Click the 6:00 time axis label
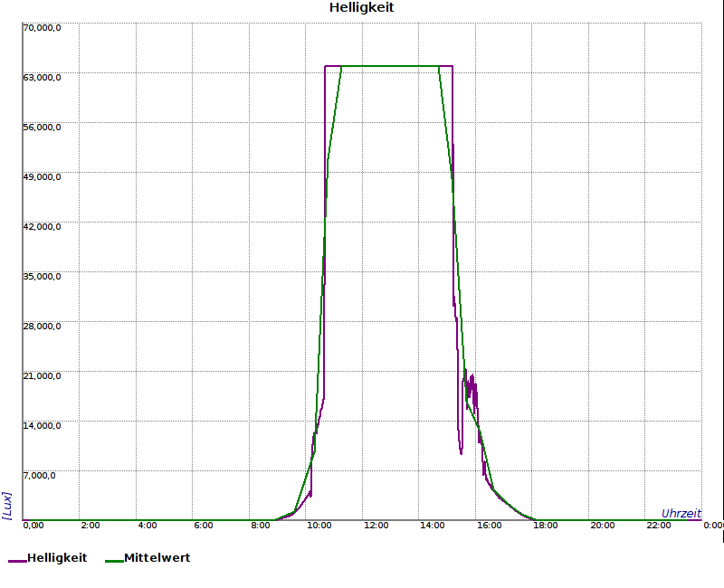The image size is (724, 588). point(203,526)
